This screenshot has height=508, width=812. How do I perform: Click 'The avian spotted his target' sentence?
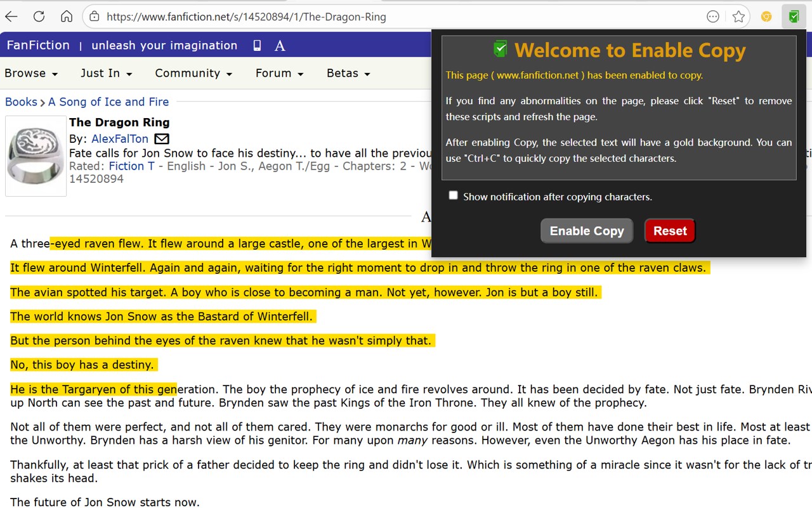tap(304, 292)
